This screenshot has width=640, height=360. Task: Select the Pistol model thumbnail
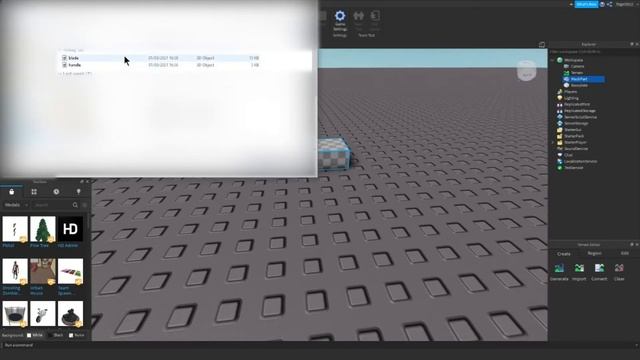click(x=15, y=229)
